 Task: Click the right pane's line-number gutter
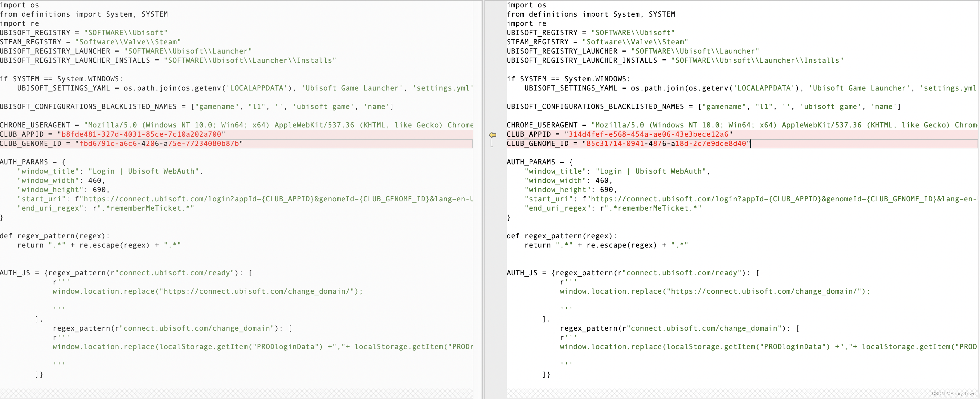[496, 228]
